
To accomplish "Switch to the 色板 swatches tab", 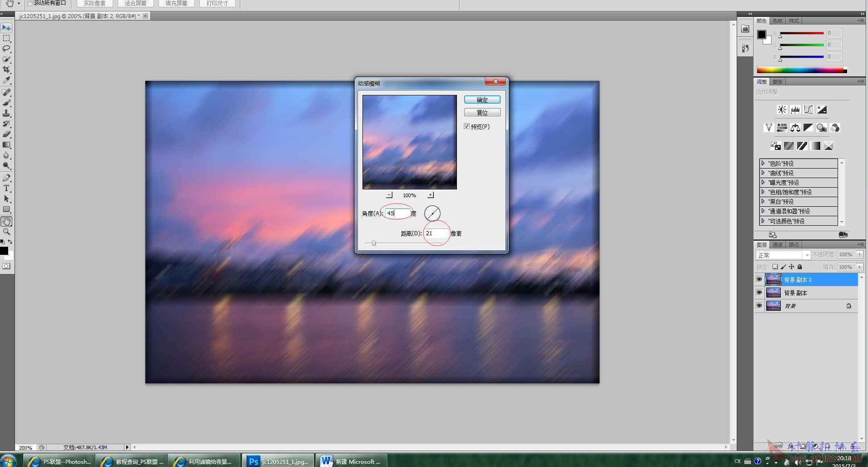I will (x=778, y=21).
